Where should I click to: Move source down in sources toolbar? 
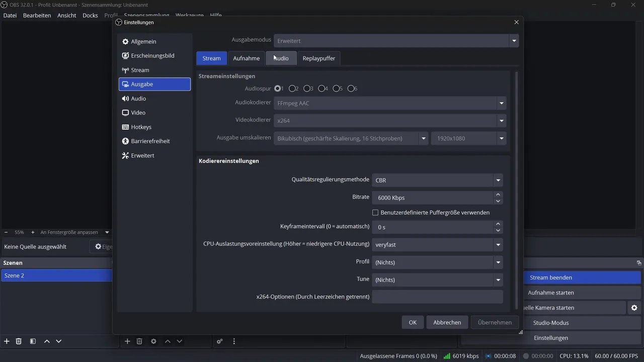point(180,341)
